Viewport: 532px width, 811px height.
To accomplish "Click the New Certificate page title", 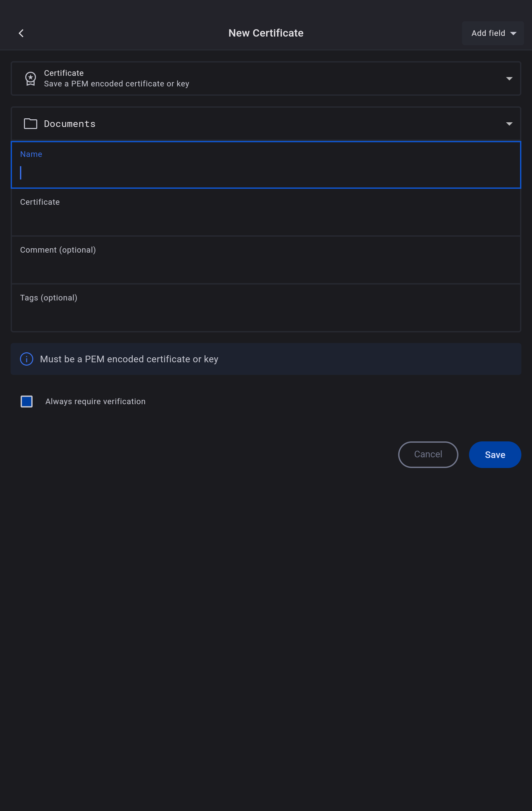I will pyautogui.click(x=266, y=33).
